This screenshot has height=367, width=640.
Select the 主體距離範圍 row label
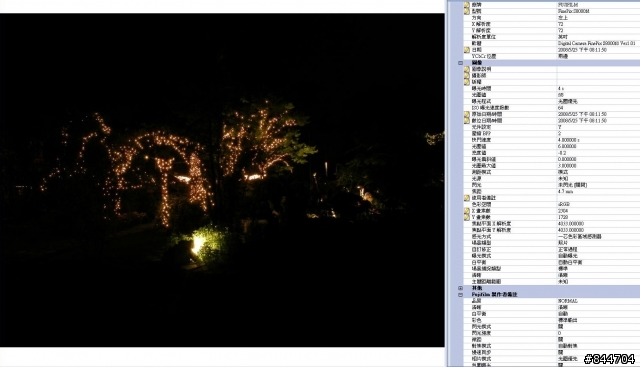[x=486, y=282]
